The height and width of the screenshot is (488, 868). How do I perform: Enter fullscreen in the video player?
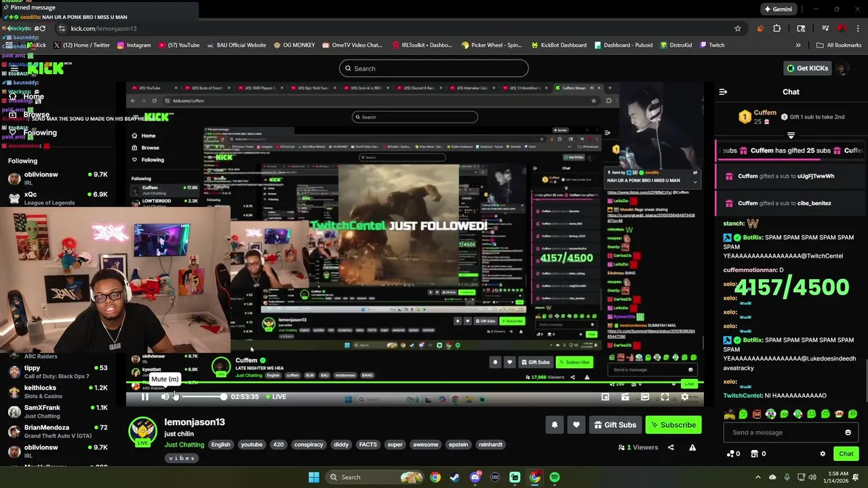[x=665, y=396]
